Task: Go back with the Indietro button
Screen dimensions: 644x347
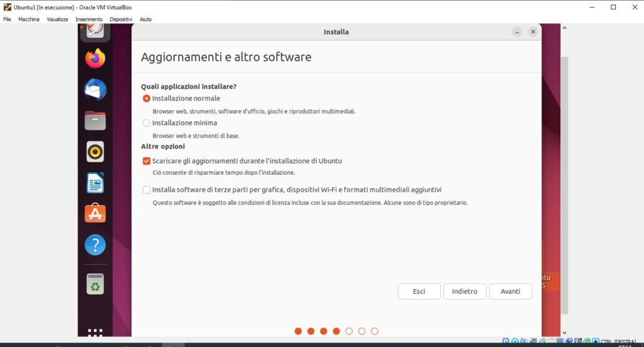Action: pos(465,291)
